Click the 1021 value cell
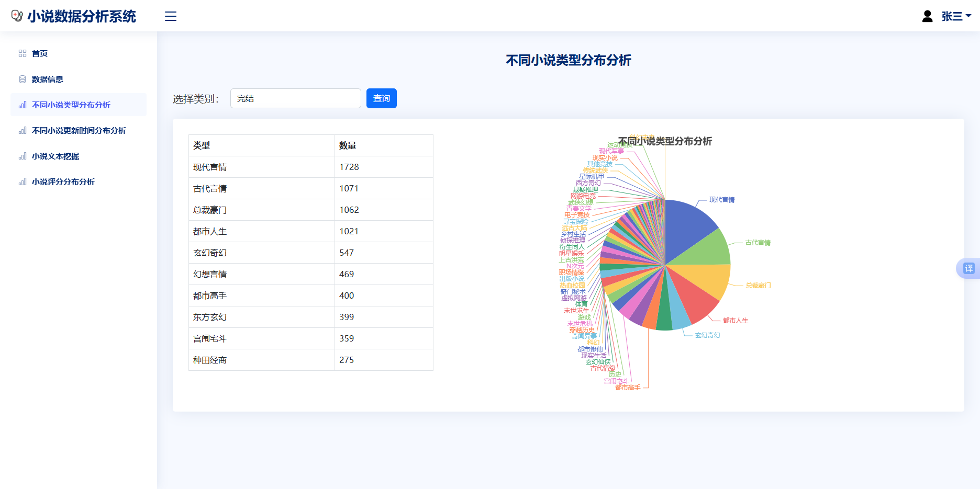Image resolution: width=980 pixels, height=489 pixels. coord(384,231)
